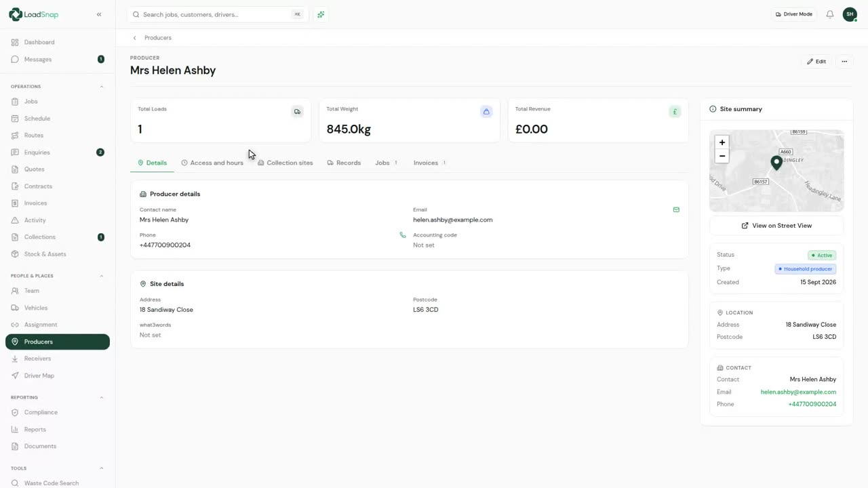
Task: Click the LoadSnap logo icon
Action: coord(16,14)
